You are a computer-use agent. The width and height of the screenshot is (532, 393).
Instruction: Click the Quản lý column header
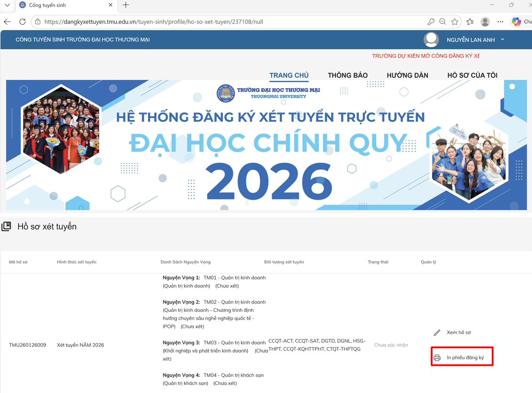coord(428,262)
